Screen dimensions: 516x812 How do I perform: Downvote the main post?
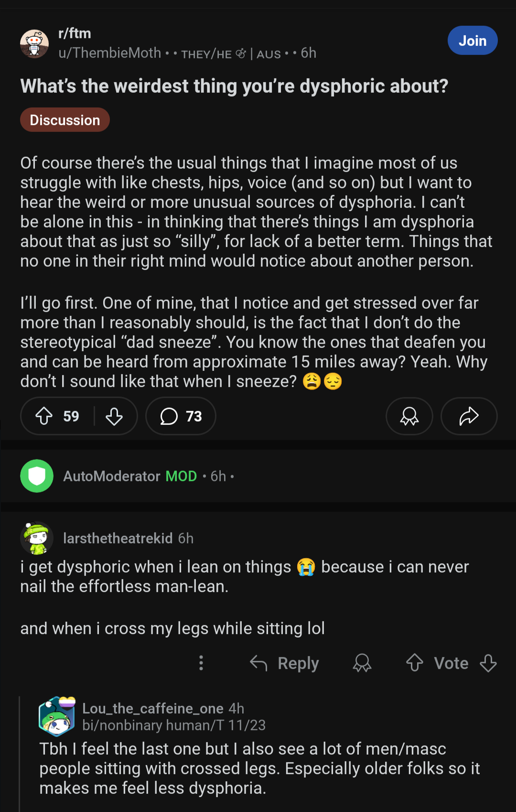[x=114, y=416]
